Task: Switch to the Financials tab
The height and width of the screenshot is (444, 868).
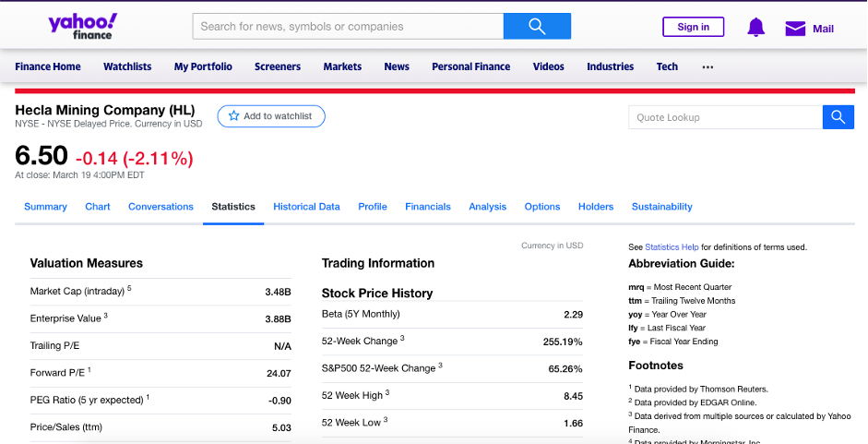Action: coord(428,207)
